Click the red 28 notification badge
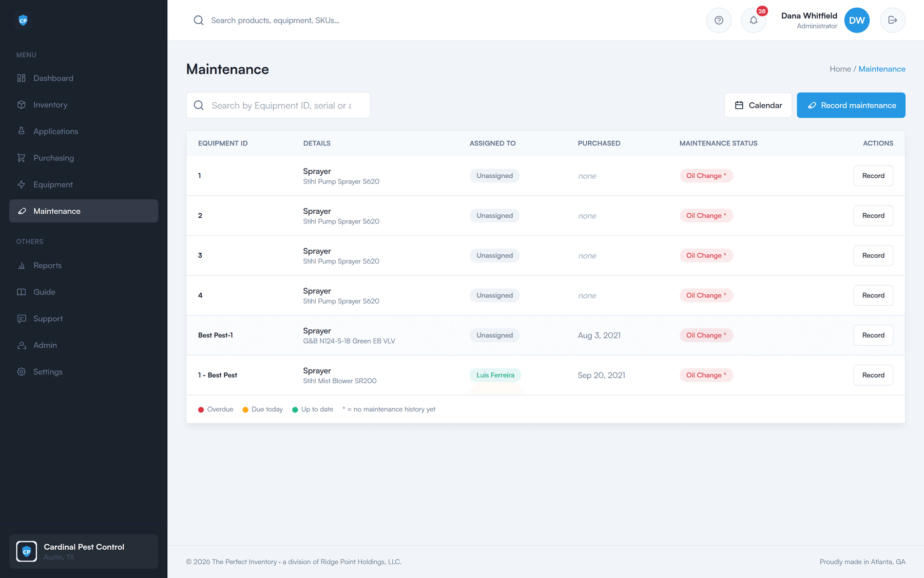Image resolution: width=924 pixels, height=578 pixels. click(x=762, y=11)
